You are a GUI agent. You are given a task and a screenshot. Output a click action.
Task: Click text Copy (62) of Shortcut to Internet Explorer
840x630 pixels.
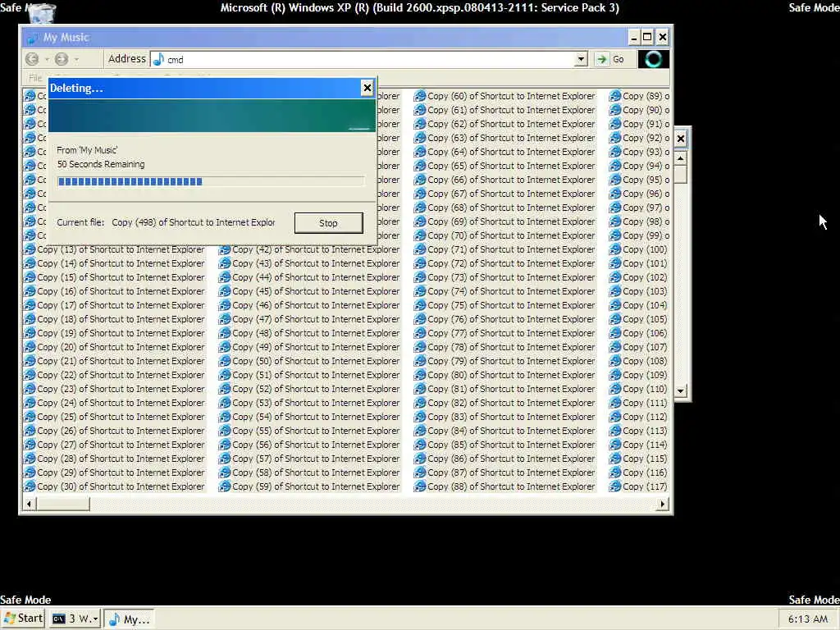(x=511, y=125)
